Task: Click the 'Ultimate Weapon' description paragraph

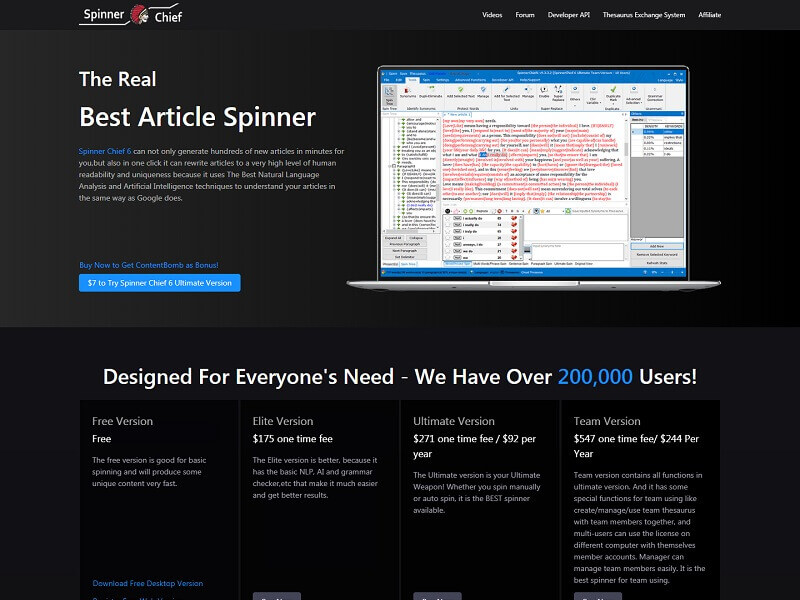Action: [477, 492]
